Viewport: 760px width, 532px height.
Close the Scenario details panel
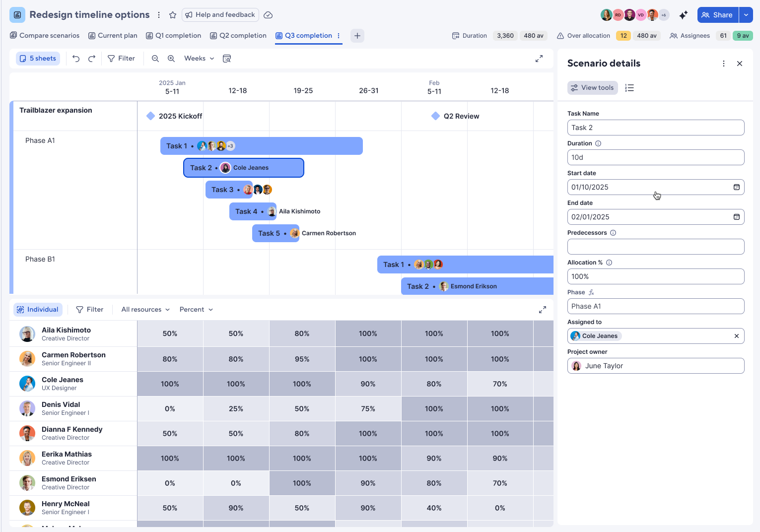(740, 64)
